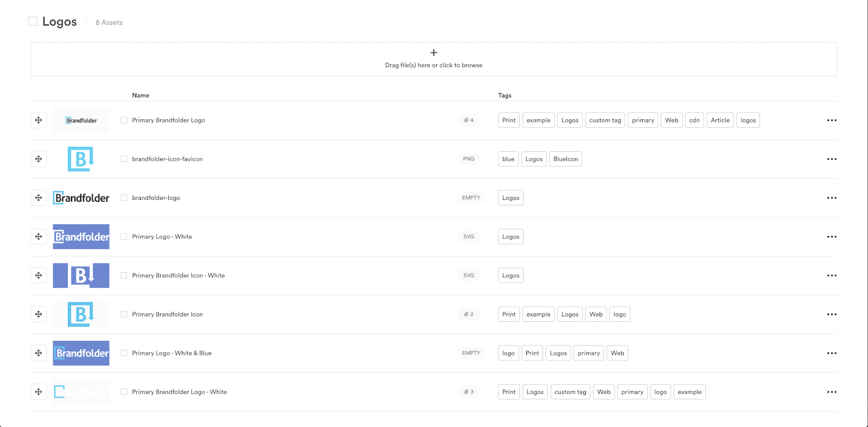This screenshot has height=427, width=868.
Task: Click 'Print' tag on Primary Brandfolder Icon row
Action: coord(509,314)
